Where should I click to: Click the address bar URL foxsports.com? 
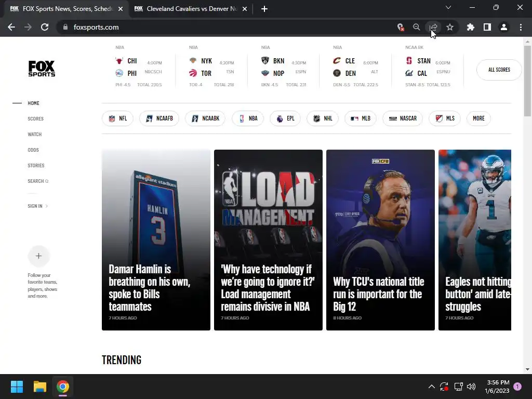pyautogui.click(x=96, y=27)
